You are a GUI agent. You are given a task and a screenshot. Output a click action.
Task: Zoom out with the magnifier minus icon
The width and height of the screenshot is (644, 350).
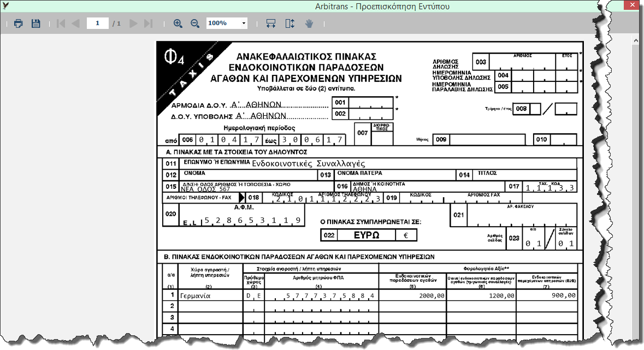coord(194,23)
